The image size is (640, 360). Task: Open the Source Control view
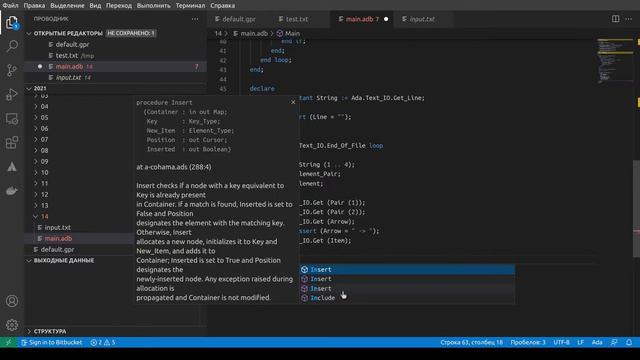coord(12,70)
